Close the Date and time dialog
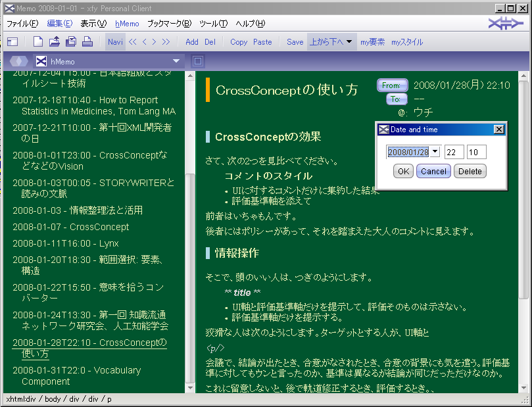The image size is (532, 407). point(498,130)
